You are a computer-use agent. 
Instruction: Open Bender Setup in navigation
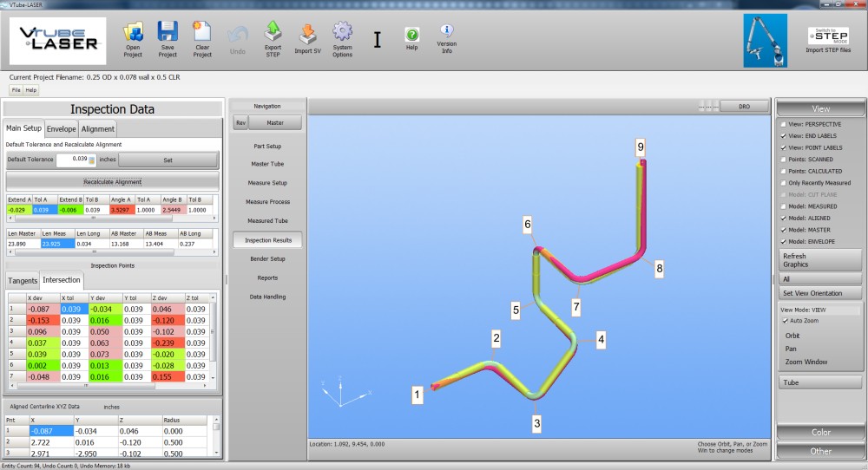point(267,258)
